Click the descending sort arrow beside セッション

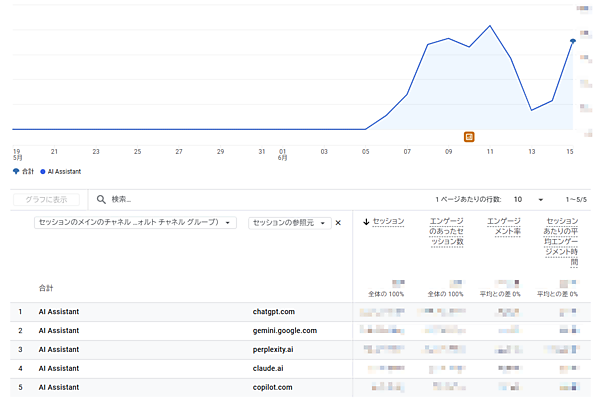(366, 222)
